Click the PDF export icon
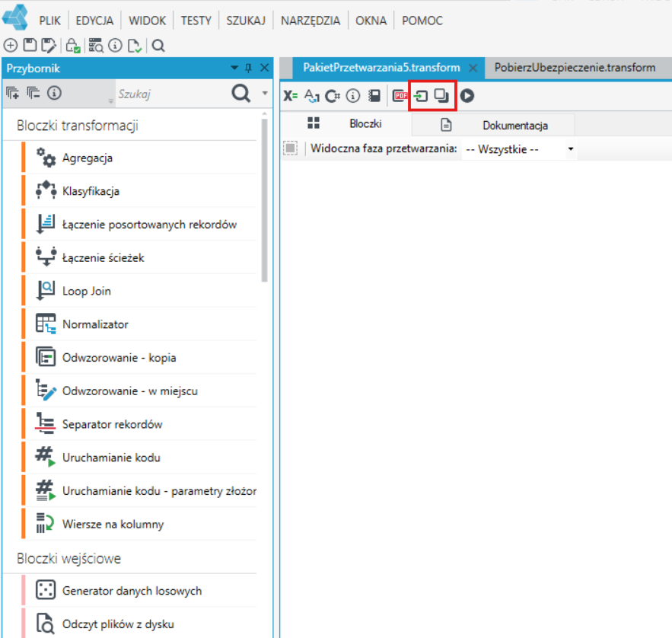The image size is (672, 638). point(400,96)
